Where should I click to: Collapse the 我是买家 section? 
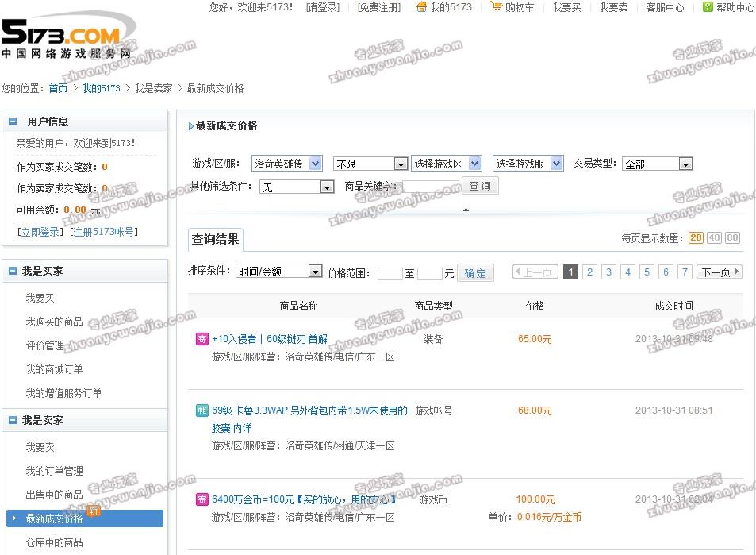pos(13,272)
